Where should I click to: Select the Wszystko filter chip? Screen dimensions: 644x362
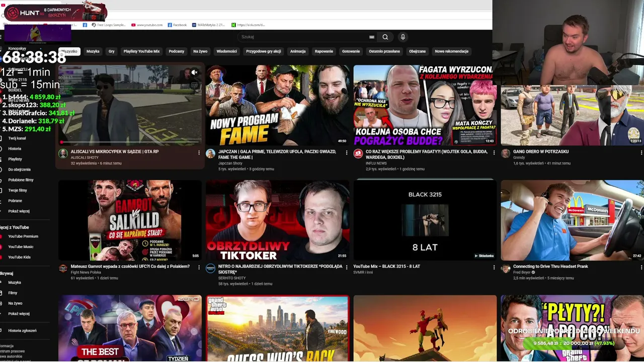point(69,51)
